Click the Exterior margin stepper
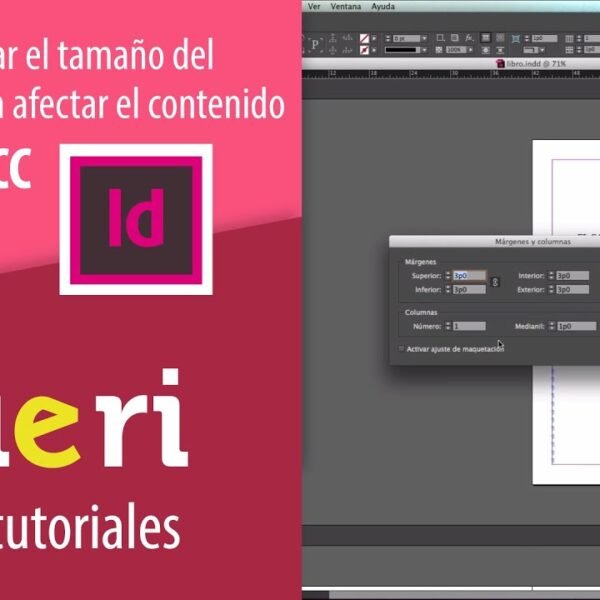Image resolution: width=600 pixels, height=600 pixels. point(551,290)
